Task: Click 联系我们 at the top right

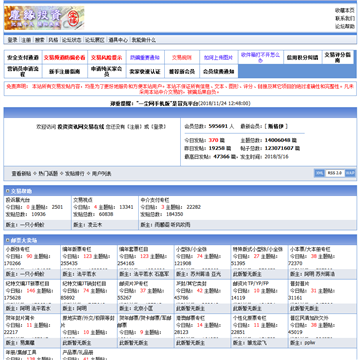Action: click(345, 18)
